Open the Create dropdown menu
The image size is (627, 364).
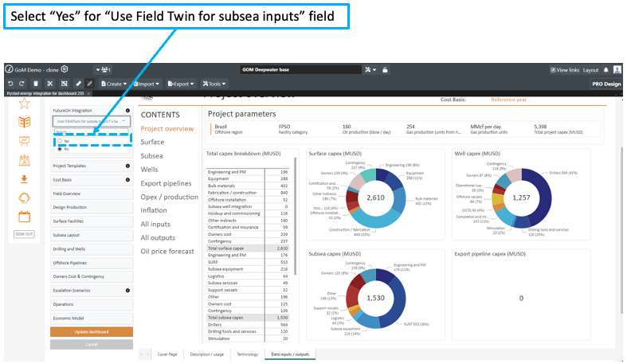pyautogui.click(x=114, y=84)
